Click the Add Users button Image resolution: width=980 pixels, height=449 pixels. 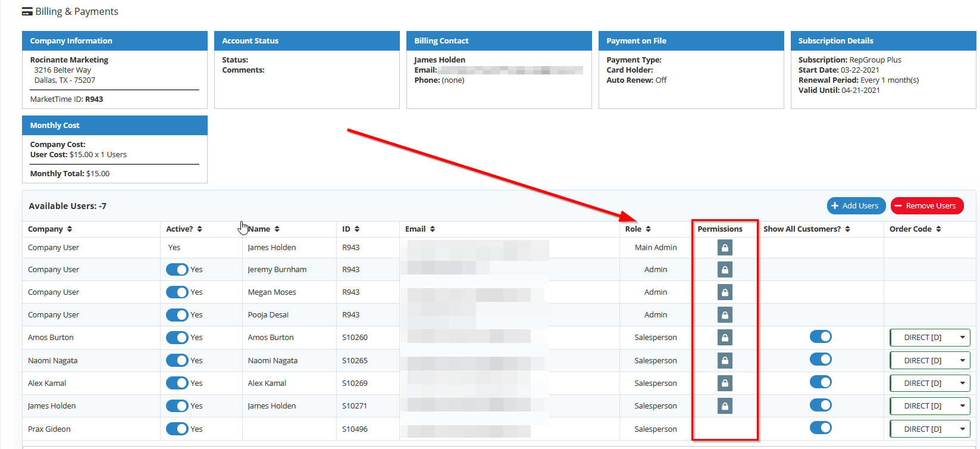tap(856, 206)
